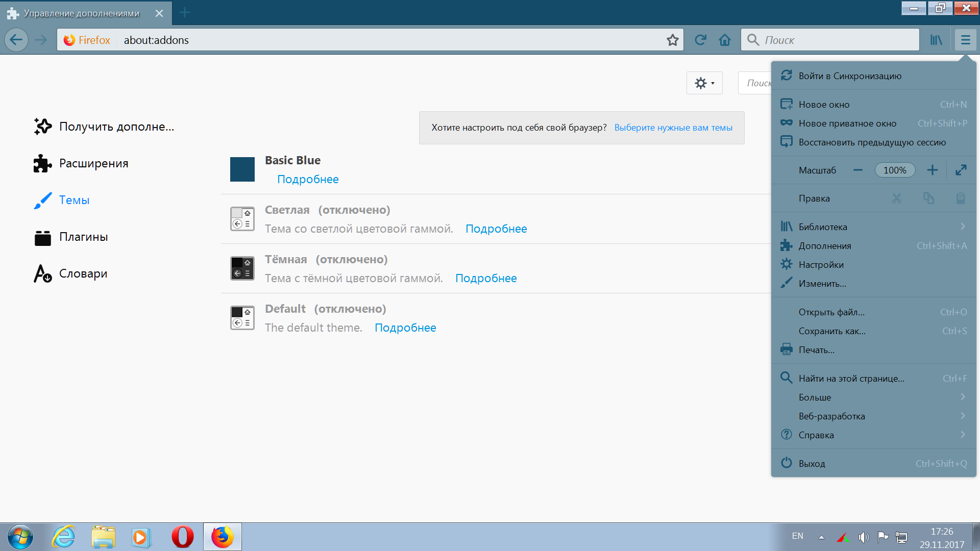980x551 pixels.
Task: Click Открыть файл… menu item
Action: pos(873,312)
